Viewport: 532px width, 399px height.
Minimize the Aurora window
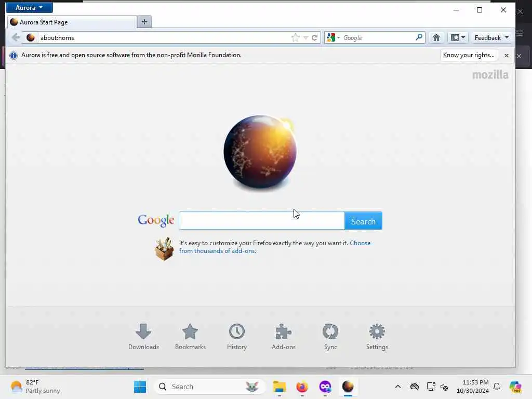pyautogui.click(x=456, y=10)
